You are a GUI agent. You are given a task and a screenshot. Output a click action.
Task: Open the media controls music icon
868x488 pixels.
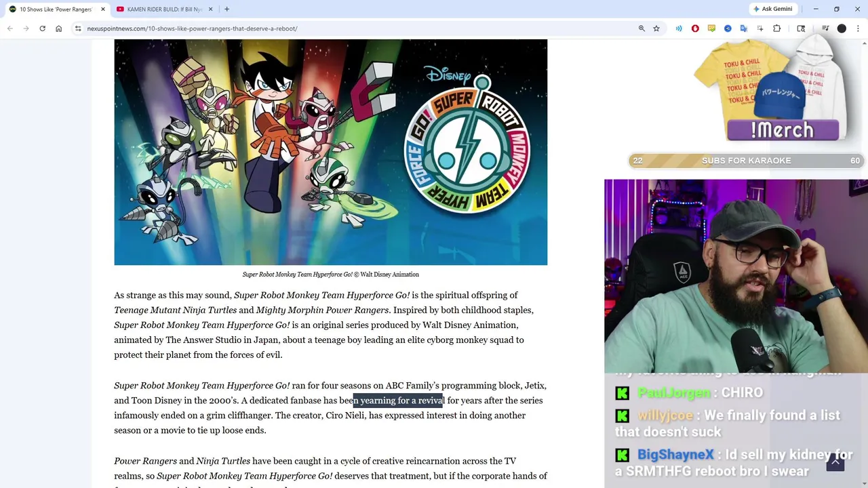click(x=825, y=28)
